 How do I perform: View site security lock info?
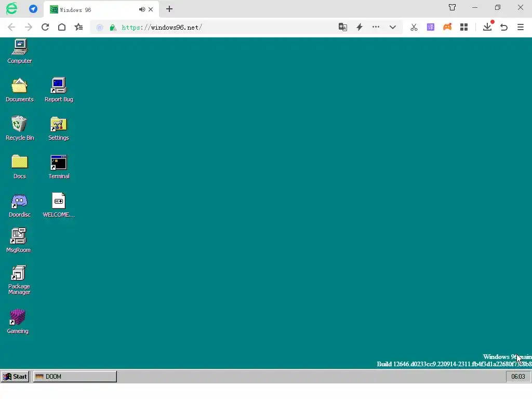(x=113, y=28)
